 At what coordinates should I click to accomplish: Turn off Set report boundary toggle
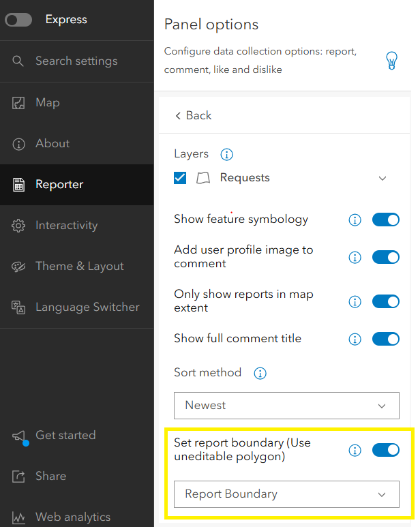tap(385, 450)
